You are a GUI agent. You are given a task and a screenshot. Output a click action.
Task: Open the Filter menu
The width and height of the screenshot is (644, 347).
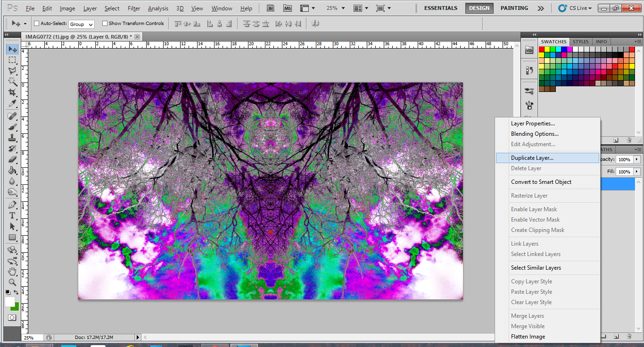point(134,8)
